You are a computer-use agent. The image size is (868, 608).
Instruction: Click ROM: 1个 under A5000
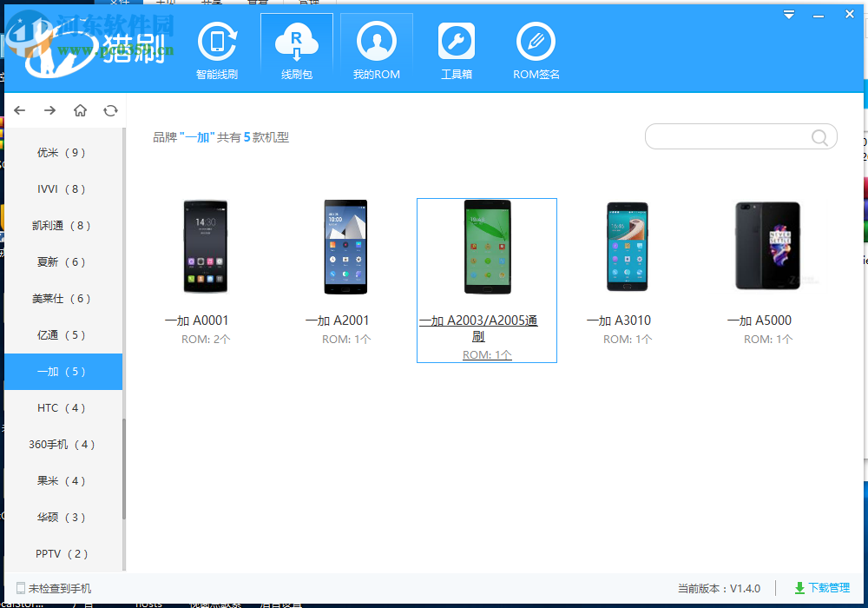768,340
